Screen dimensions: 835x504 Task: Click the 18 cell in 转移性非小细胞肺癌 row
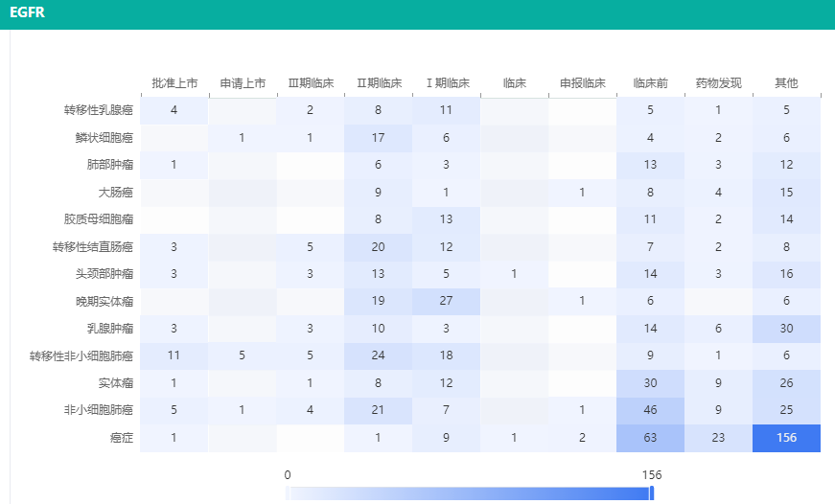coord(446,355)
